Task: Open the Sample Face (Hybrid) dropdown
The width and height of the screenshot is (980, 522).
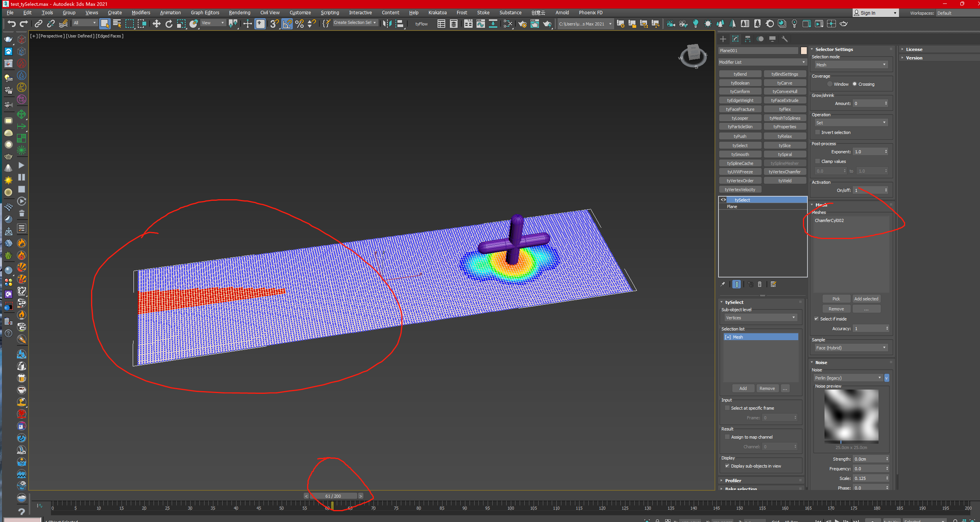Action: (851, 348)
